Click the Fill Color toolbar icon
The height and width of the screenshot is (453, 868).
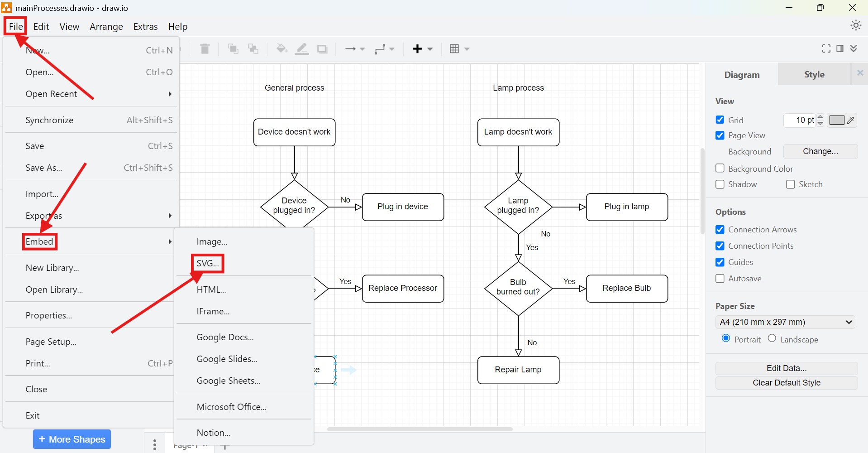(x=281, y=49)
